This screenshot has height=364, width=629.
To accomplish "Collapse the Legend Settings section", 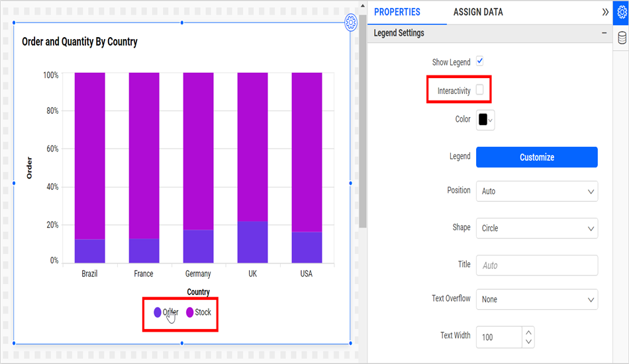I will tap(604, 33).
